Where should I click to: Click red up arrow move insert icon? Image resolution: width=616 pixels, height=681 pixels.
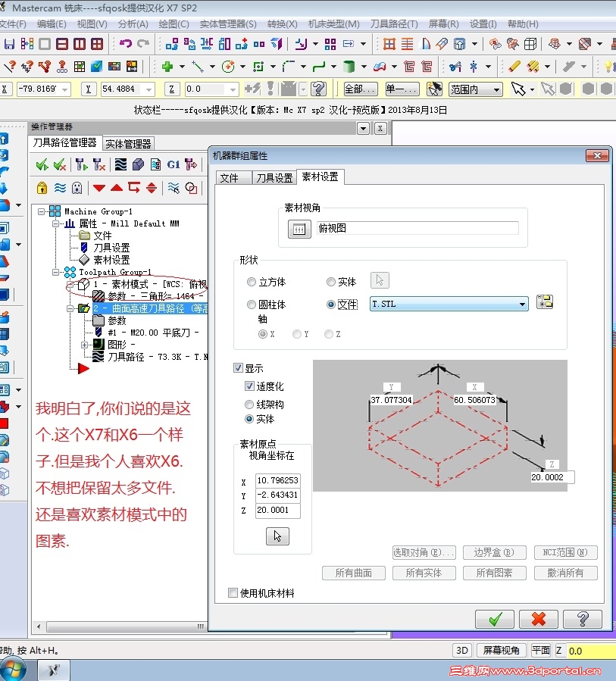pyautogui.click(x=117, y=188)
